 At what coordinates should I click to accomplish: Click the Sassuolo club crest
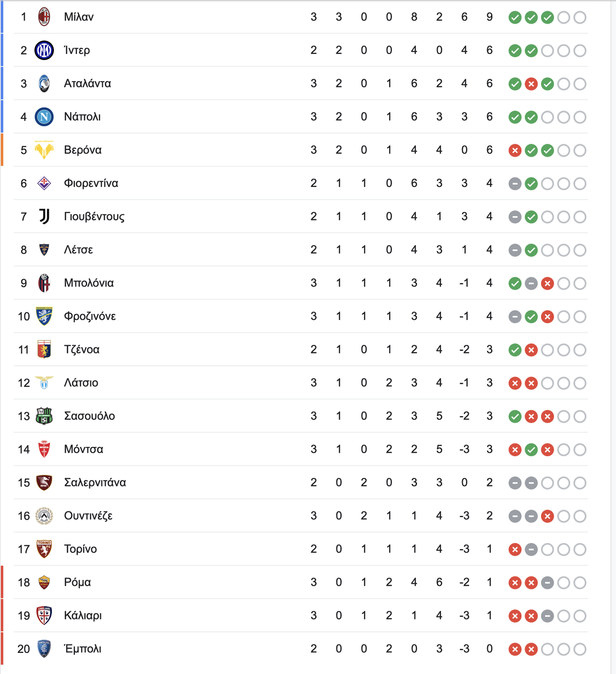pos(44,416)
